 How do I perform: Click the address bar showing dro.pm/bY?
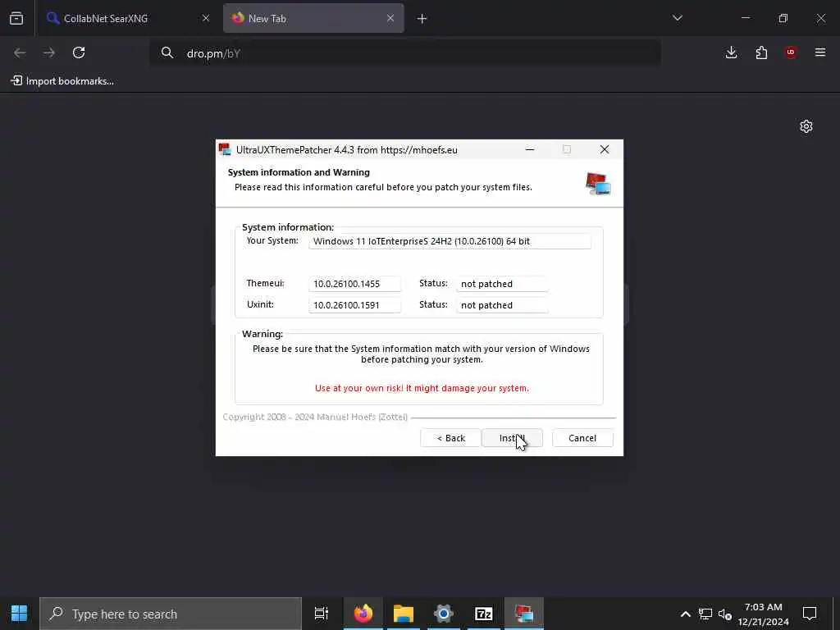(405, 53)
